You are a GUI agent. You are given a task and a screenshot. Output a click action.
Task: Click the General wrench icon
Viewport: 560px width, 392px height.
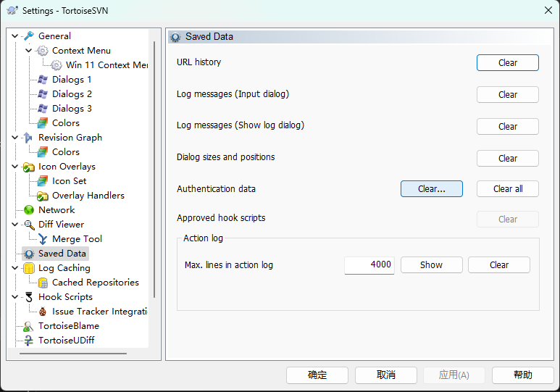(x=28, y=36)
